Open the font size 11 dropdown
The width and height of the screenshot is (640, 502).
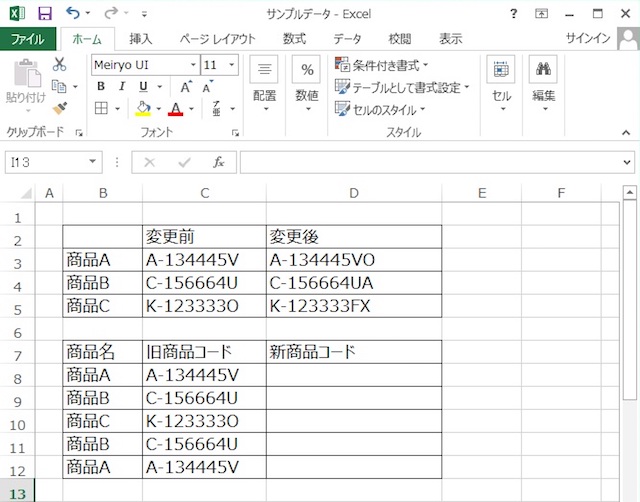click(x=231, y=64)
